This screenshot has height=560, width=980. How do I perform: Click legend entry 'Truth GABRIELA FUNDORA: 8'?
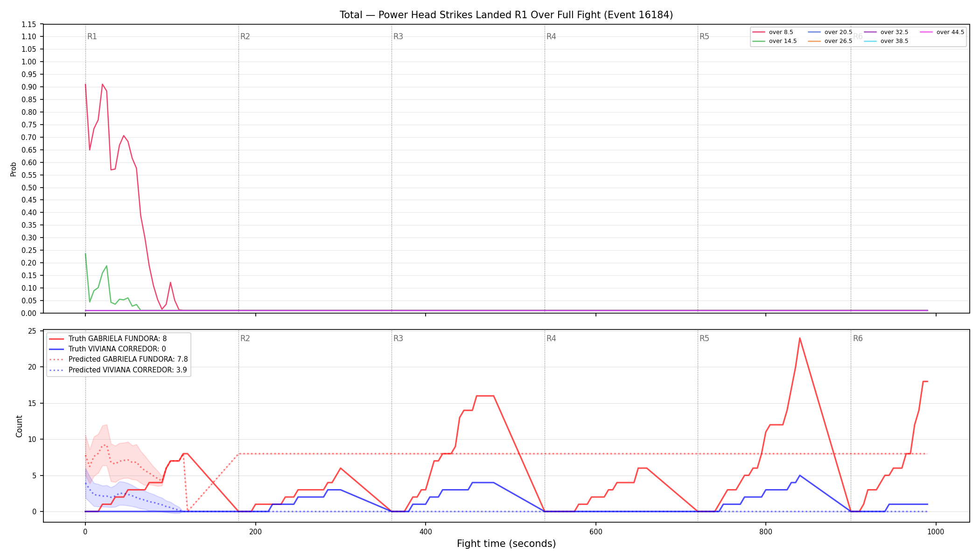click(x=118, y=339)
